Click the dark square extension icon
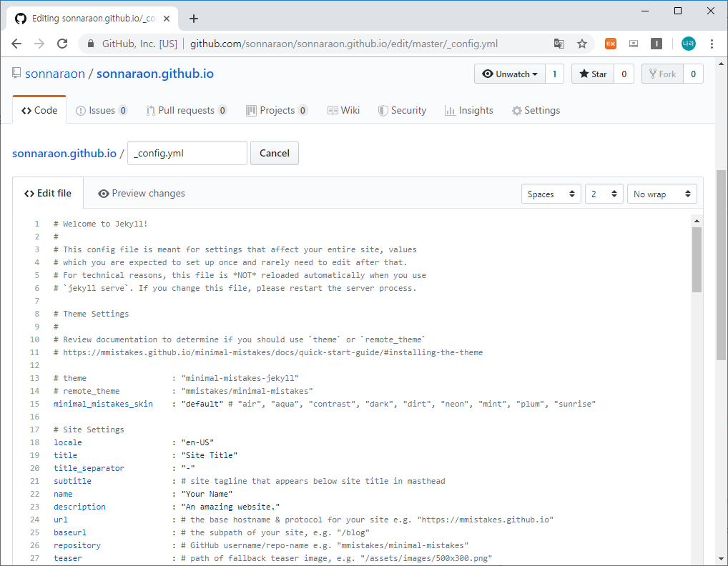The image size is (728, 566). point(656,44)
